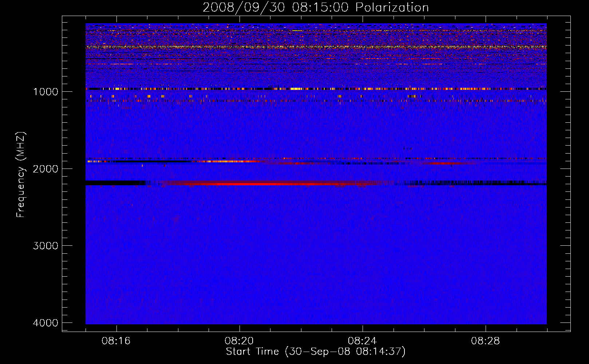Click the plot title "2008/09/30 08:15:00 Polarization"
Image resolution: width=589 pixels, height=364 pixels.
pyautogui.click(x=316, y=7)
